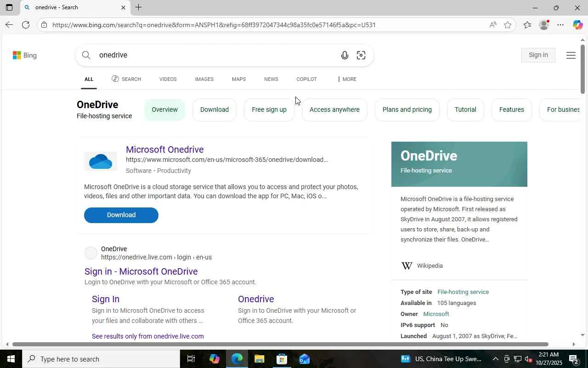The image size is (588, 368).
Task: Follow the File-hosting service link
Action: point(463,292)
